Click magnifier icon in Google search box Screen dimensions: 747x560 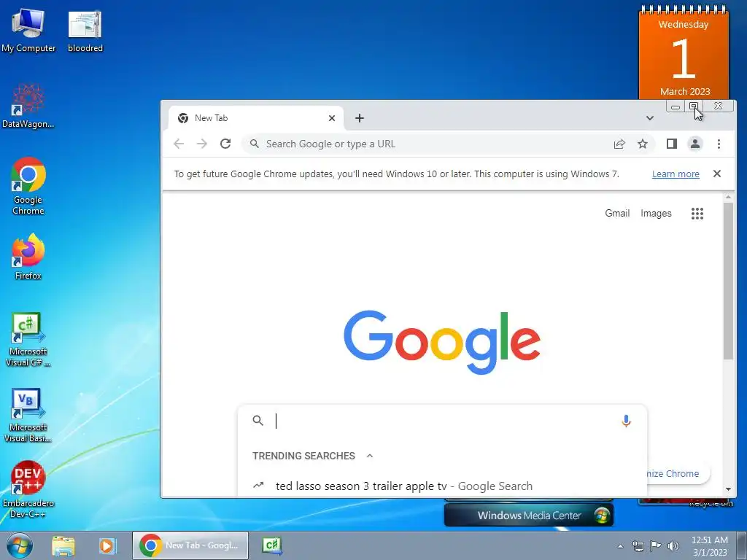coord(258,421)
